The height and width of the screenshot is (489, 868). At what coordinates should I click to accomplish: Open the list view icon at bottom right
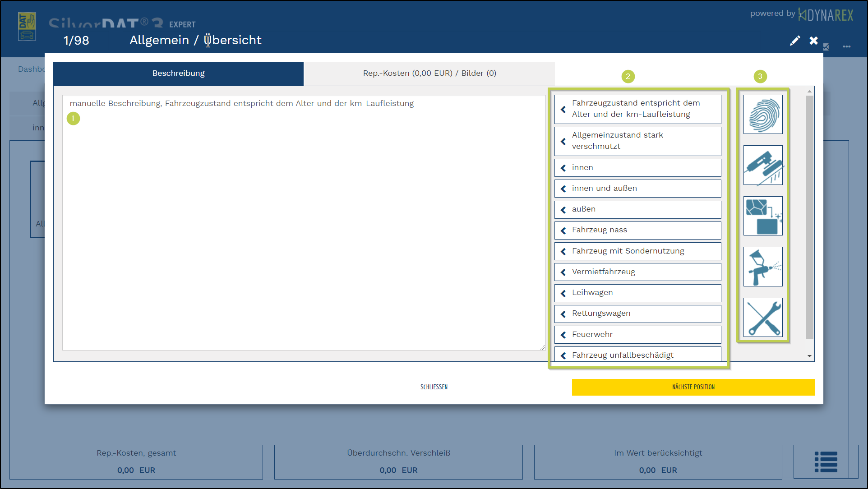click(826, 462)
